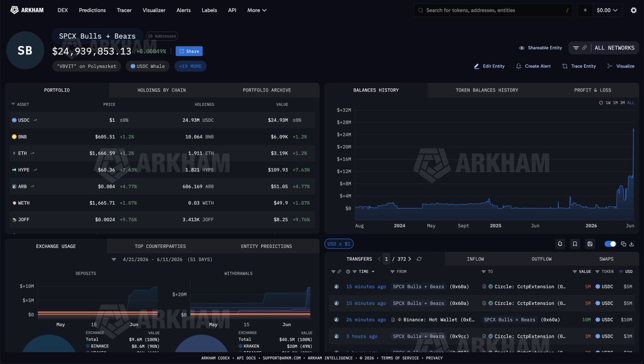Expand the More menu in the navigation bar
Image resolution: width=644 pixels, height=364 pixels.
(257, 10)
